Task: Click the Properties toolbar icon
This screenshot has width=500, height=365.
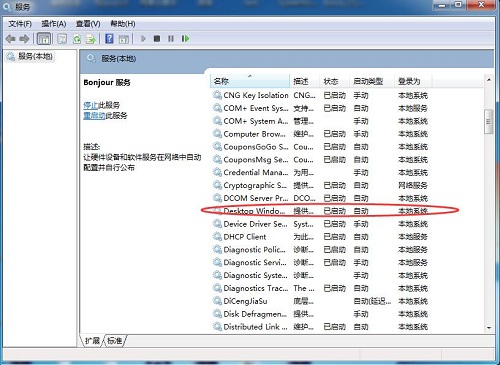Action: tap(62, 39)
